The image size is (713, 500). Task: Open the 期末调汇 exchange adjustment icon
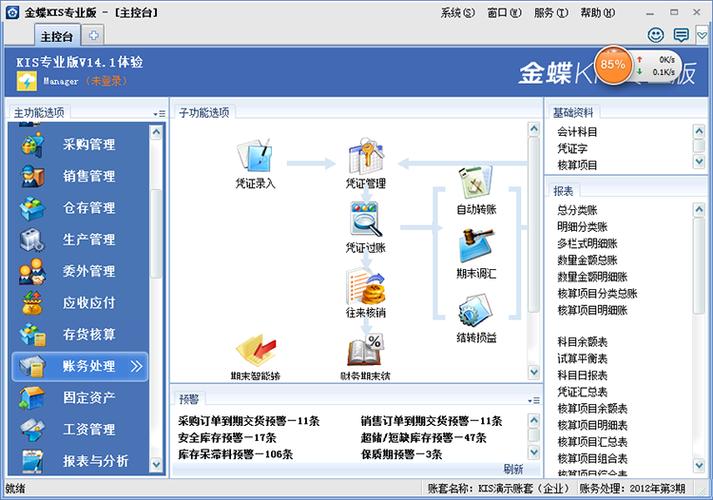coord(476,245)
